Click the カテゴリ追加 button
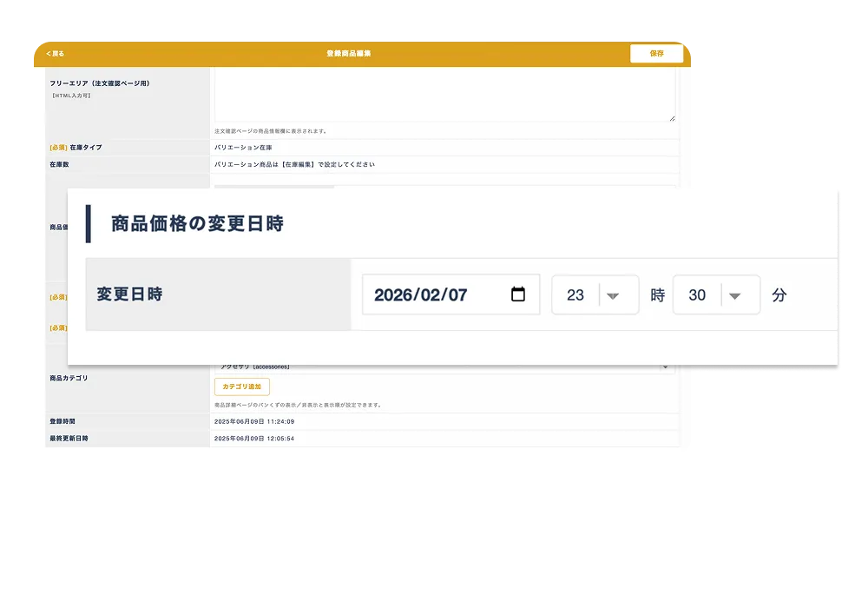868x608 pixels. click(241, 387)
